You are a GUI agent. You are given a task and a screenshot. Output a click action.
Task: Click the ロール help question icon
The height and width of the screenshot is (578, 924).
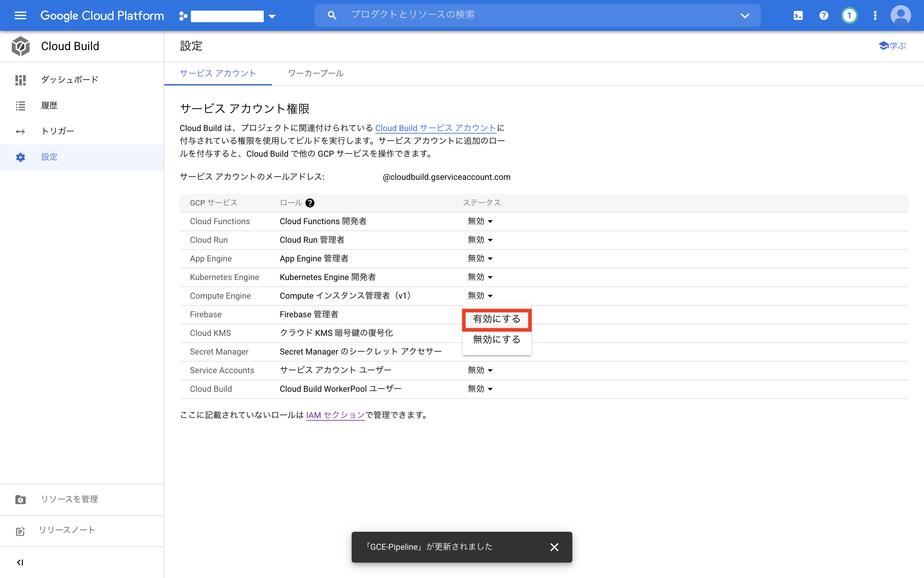click(x=310, y=203)
